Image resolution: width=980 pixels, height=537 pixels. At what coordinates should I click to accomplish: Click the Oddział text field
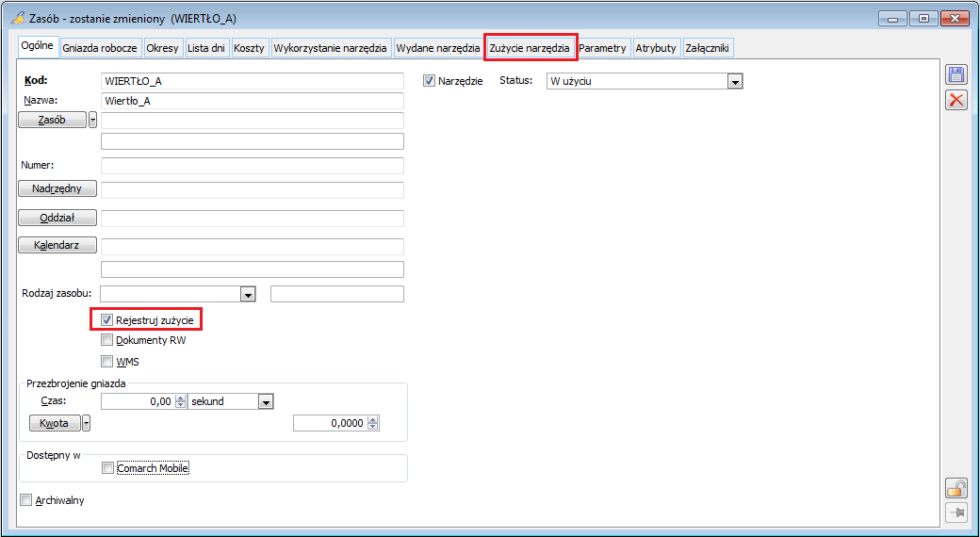click(x=252, y=219)
